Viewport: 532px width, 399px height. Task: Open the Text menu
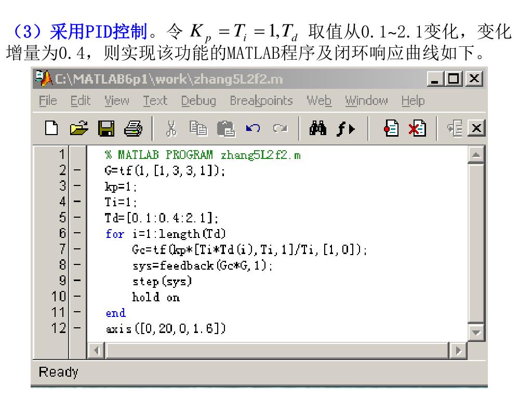point(155,100)
